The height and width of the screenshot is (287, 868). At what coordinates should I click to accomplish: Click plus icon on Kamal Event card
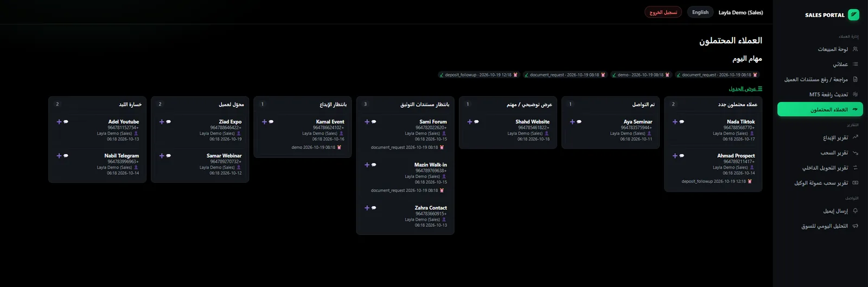pos(264,122)
